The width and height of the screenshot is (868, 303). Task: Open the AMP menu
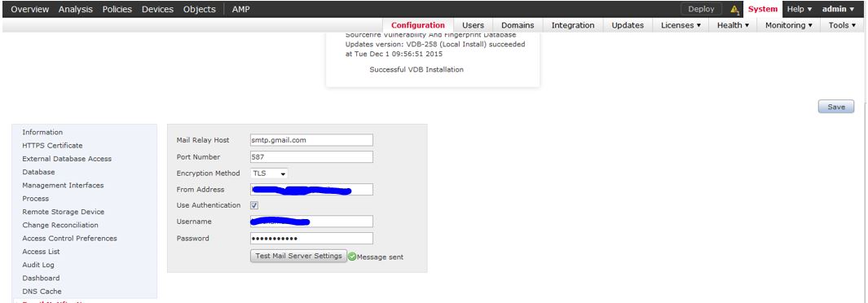pyautogui.click(x=240, y=10)
